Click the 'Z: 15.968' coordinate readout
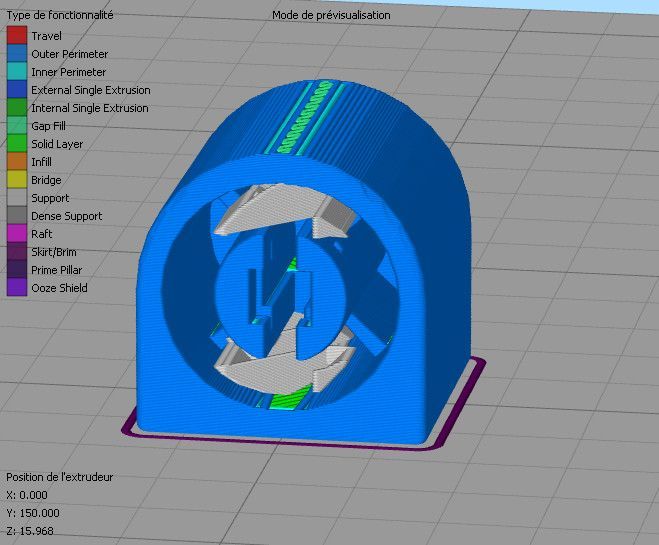Screen dimensions: 659x545 [30, 531]
